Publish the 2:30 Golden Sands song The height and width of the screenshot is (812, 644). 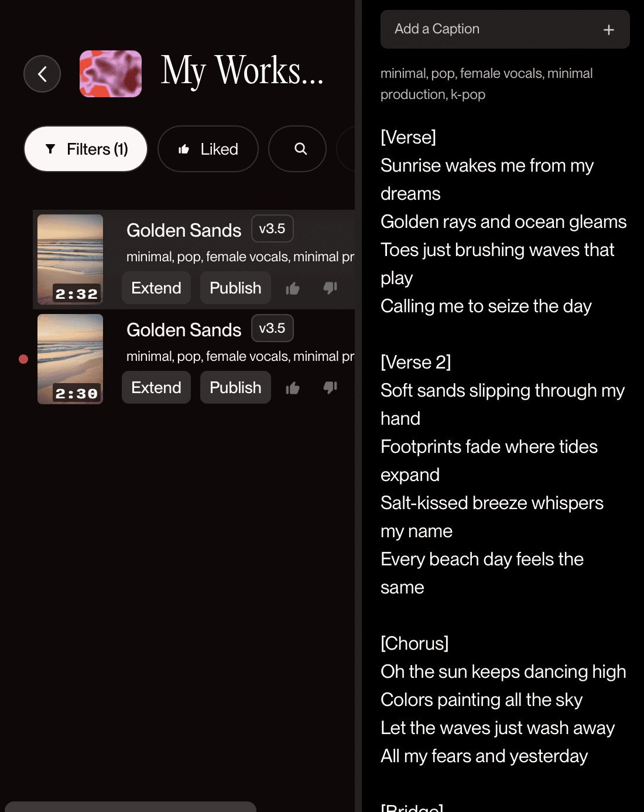[235, 387]
